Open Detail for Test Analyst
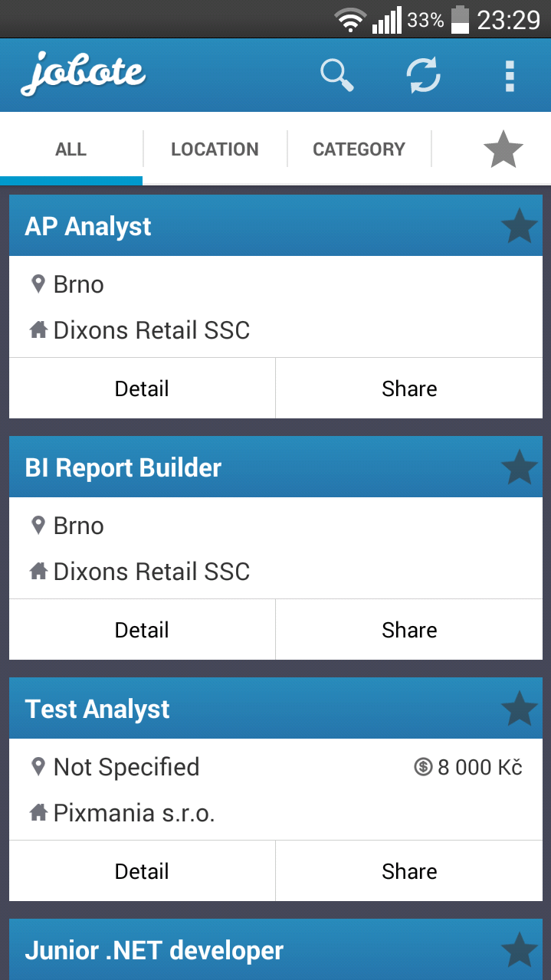This screenshot has width=551, height=980. [x=142, y=871]
